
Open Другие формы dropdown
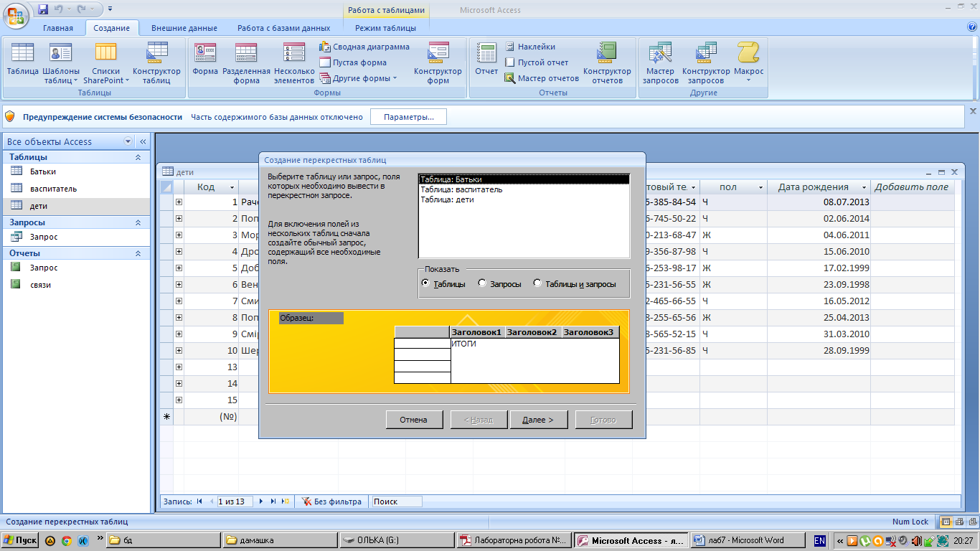358,78
